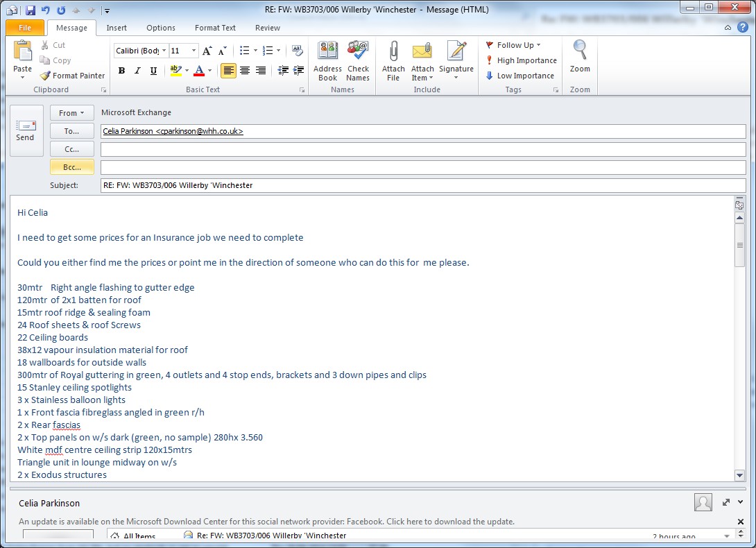
Task: Click the Save icon in quick access toolbar
Action: (x=30, y=10)
